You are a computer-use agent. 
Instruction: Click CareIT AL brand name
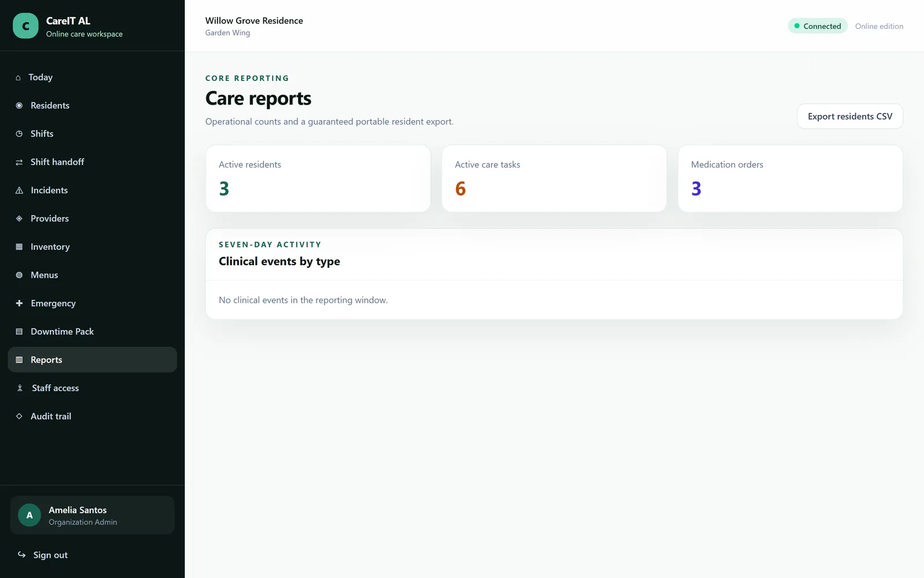[x=68, y=21]
